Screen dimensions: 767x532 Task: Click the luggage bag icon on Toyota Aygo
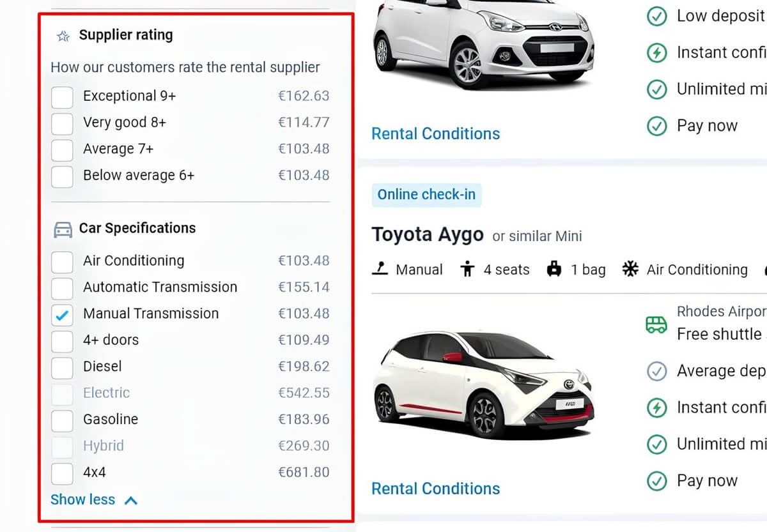[x=554, y=270]
